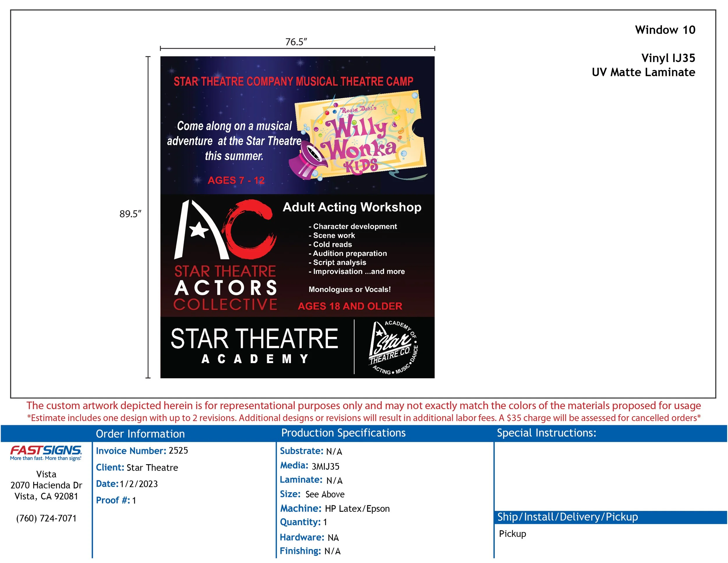Click the STAR THEATRE ACADEMY wordmark
The height and width of the screenshot is (563, 728).
point(254,345)
